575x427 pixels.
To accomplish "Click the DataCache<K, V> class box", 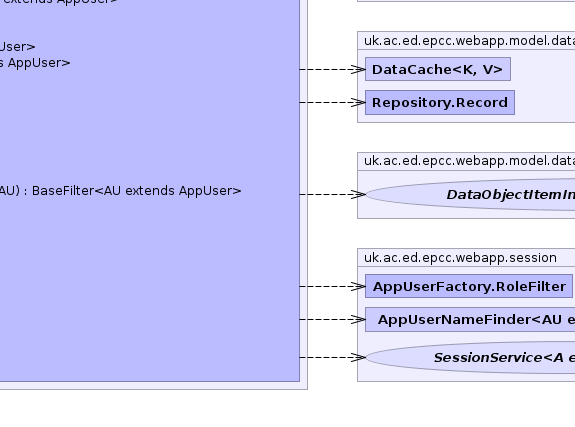I will (x=437, y=69).
